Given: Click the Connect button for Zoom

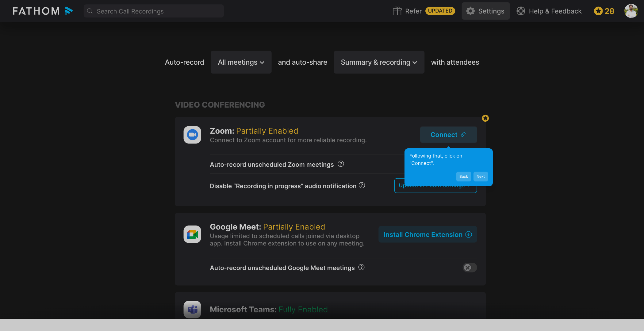Looking at the screenshot, I should tap(448, 135).
